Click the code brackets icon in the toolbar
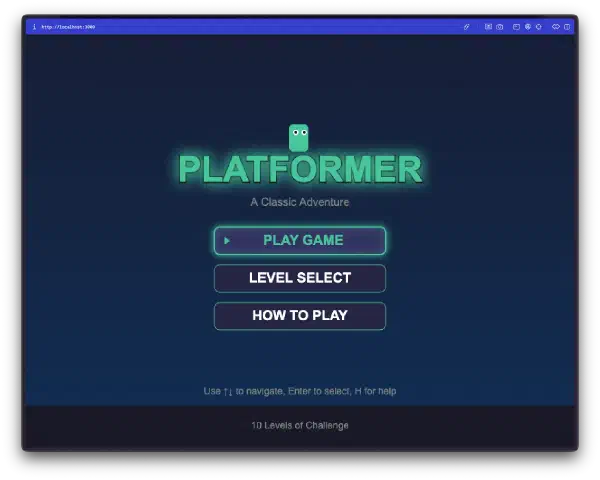Screen dimensions: 600x480 [555, 27]
